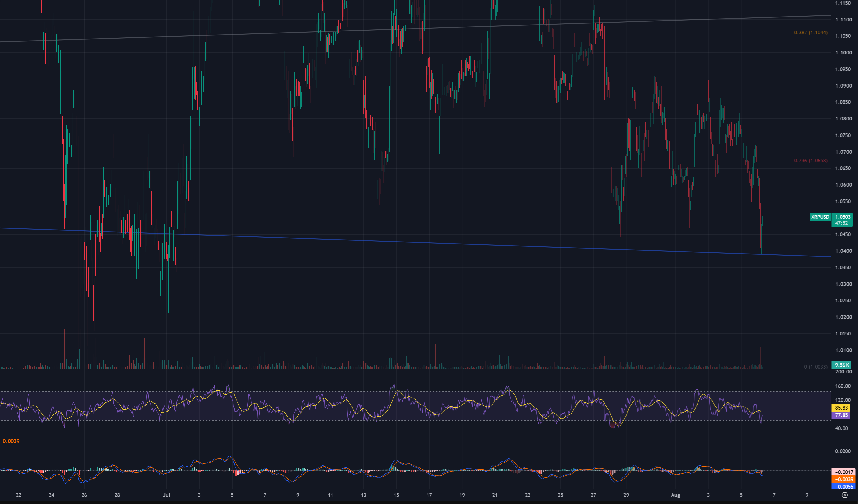Click the 19 date label on the time axis
Viewport: 858px width, 504px height.
(x=462, y=495)
